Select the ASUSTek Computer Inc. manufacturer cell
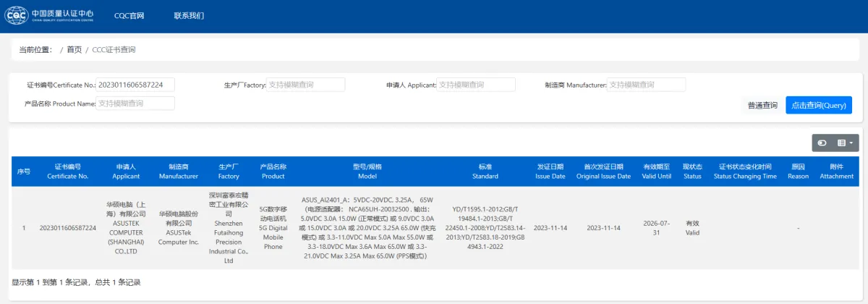This screenshot has width=868, height=304. click(179, 228)
